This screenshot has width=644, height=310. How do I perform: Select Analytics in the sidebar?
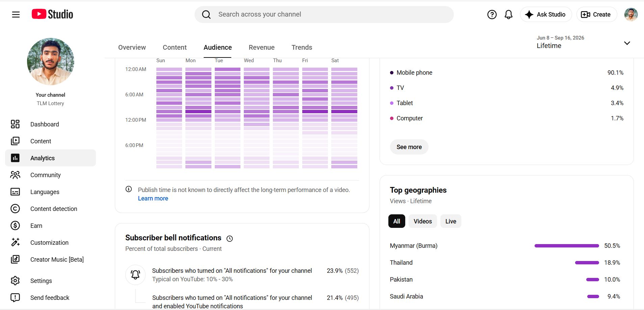coord(51,158)
